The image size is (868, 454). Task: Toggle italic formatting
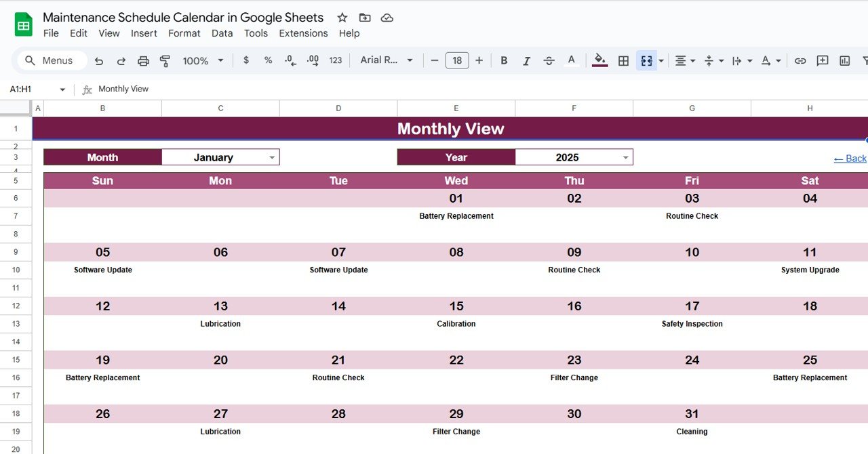tap(526, 60)
